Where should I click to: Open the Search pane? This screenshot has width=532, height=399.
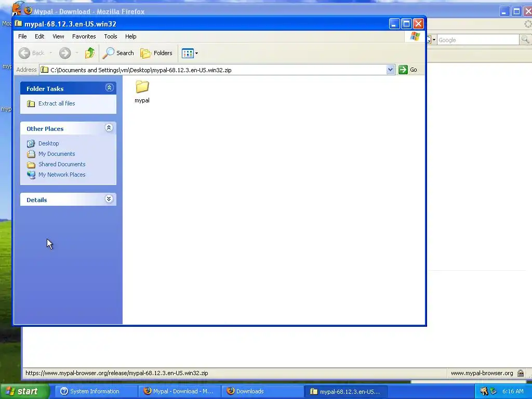coord(118,53)
